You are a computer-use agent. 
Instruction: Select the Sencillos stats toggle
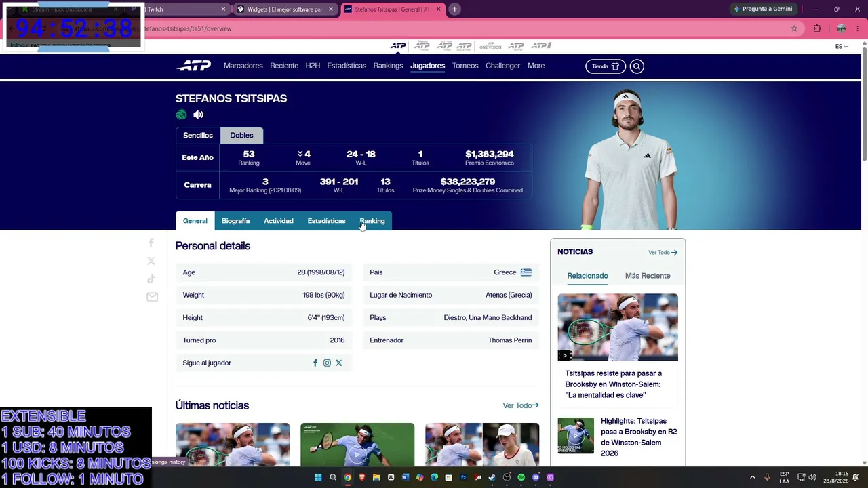click(x=198, y=135)
